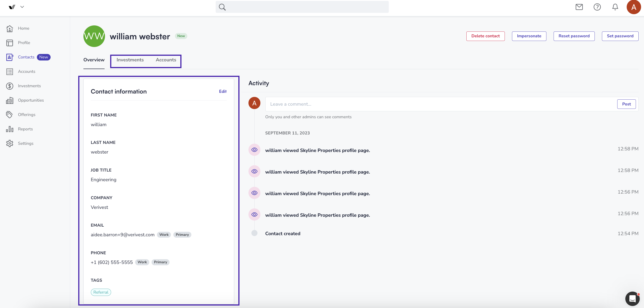Click the SEPTEMBER 11, 2023 date header

point(288,133)
